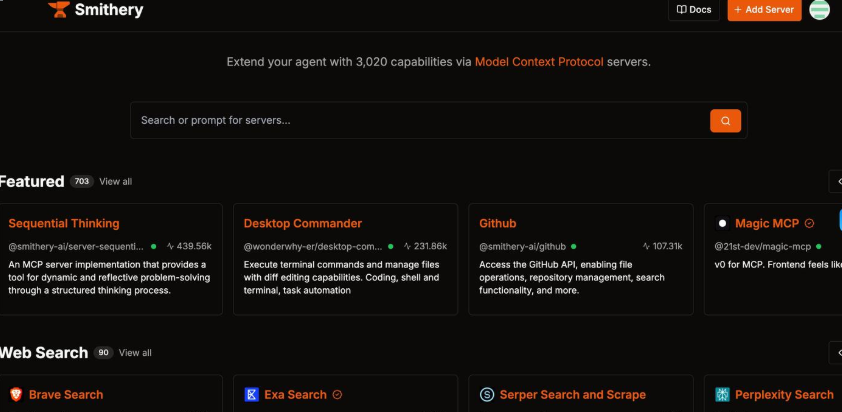This screenshot has height=412, width=842.
Task: Click the orange search magnifier button
Action: [725, 121]
